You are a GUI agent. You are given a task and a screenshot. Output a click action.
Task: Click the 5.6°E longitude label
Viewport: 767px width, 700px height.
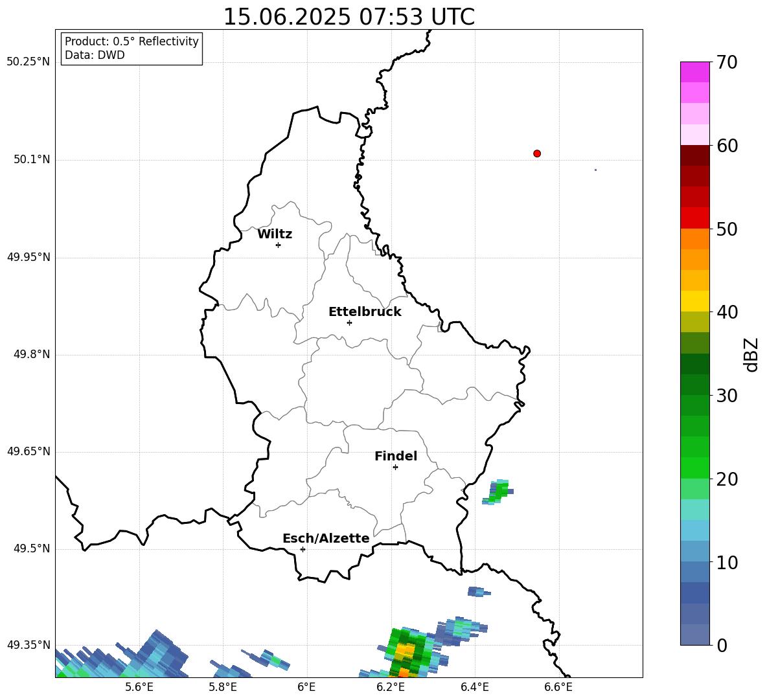139,687
